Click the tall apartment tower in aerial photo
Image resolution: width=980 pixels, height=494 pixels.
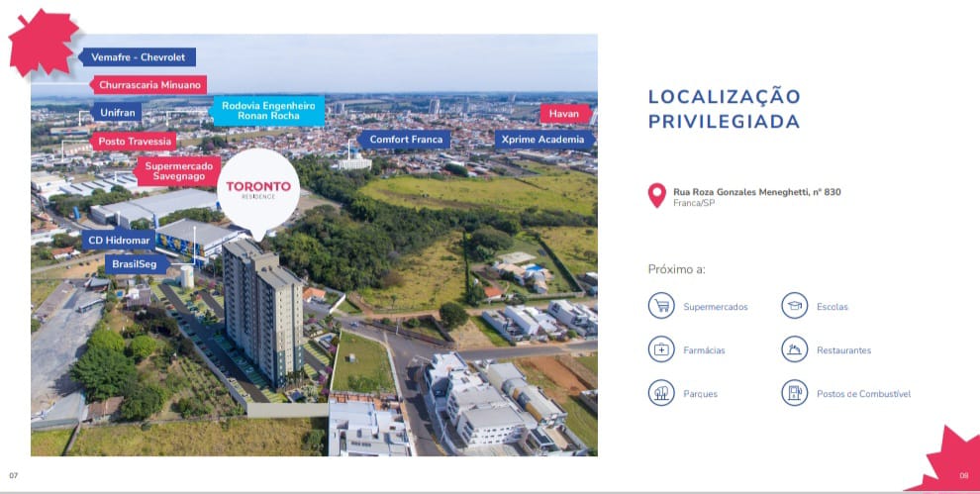(x=262, y=313)
